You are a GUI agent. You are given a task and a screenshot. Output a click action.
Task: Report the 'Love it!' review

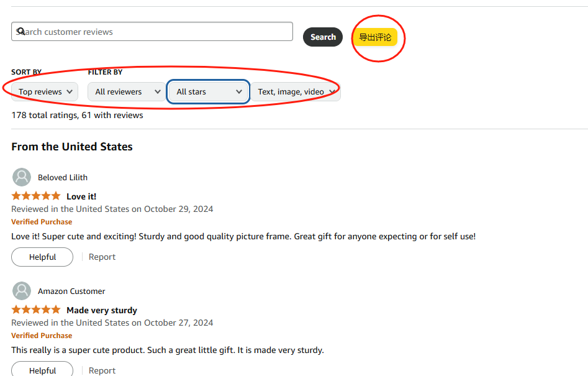(102, 257)
